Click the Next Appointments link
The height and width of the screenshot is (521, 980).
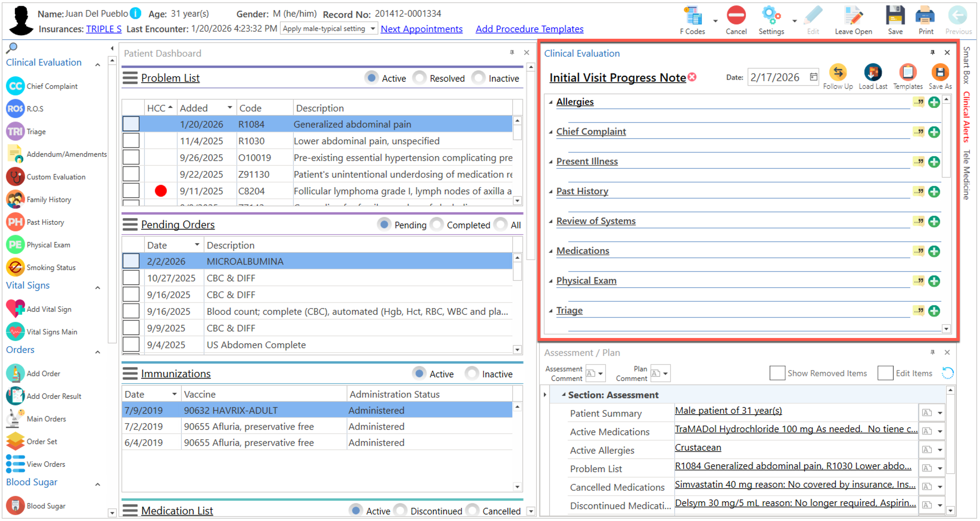(x=421, y=29)
